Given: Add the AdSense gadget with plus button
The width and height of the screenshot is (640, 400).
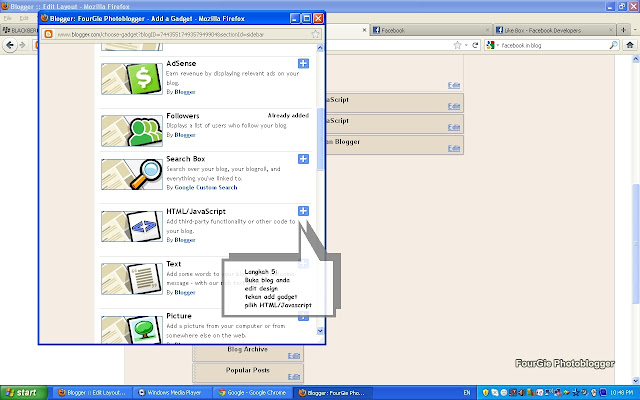Looking at the screenshot, I should pyautogui.click(x=303, y=63).
